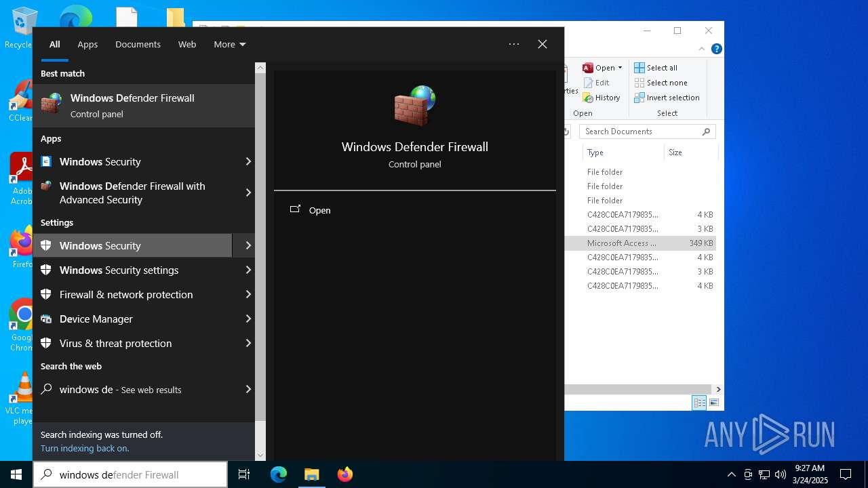Image resolution: width=868 pixels, height=488 pixels.
Task: Click the History icon in Explorer ribbon
Action: [588, 98]
